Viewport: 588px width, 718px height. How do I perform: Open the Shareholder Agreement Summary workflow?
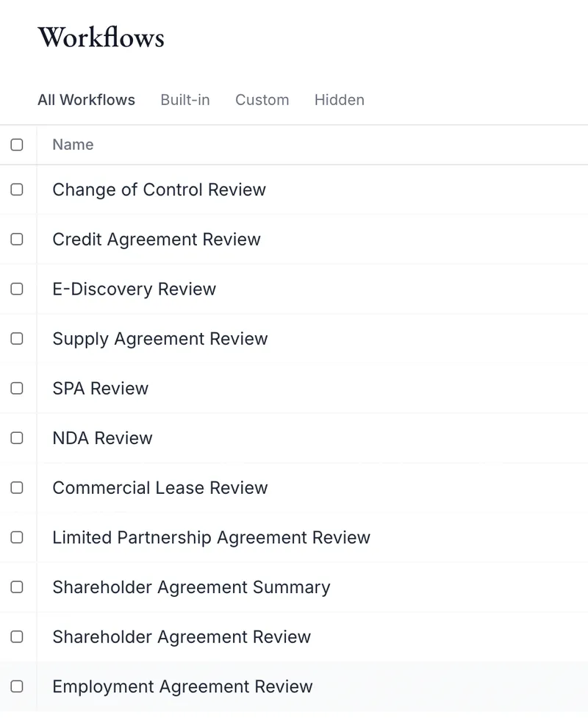191,587
